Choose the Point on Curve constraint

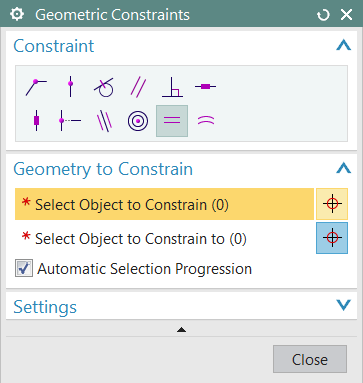(x=70, y=87)
